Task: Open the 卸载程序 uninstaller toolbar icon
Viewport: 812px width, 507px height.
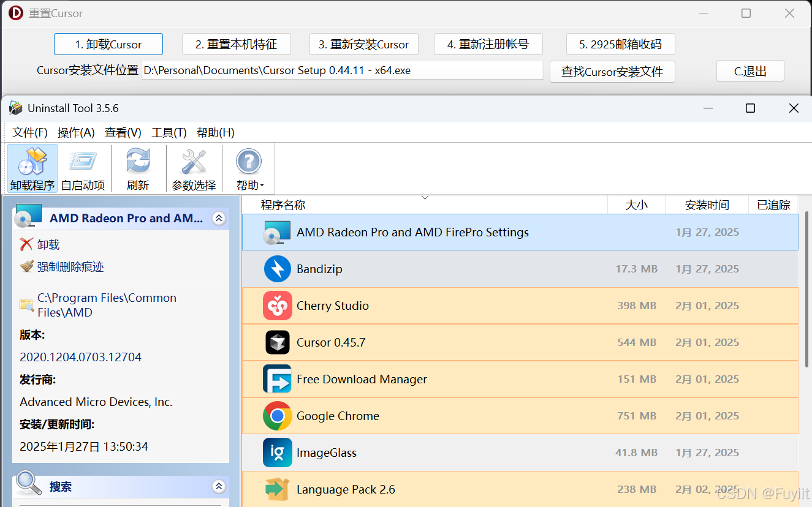Action: point(32,168)
